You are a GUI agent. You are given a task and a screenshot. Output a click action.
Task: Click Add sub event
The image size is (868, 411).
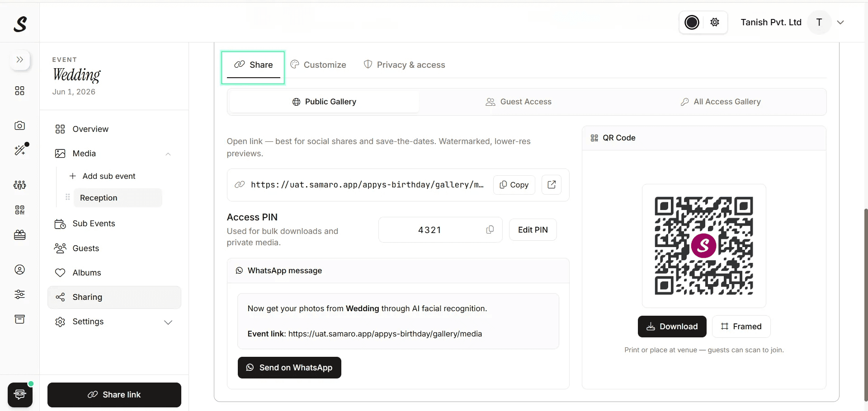[x=102, y=176]
